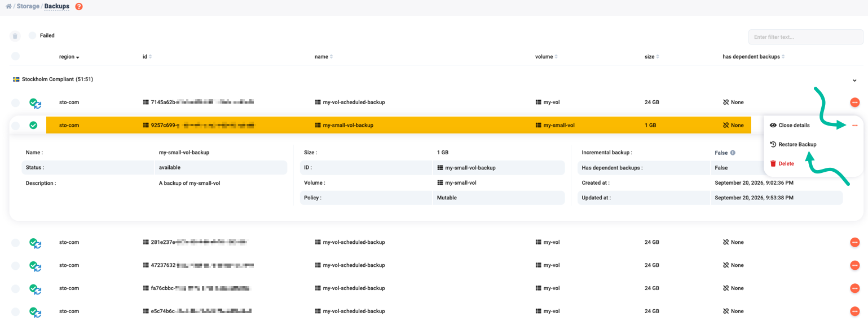
Task: Click the None dependency cell of row 7145a62b
Action: (733, 102)
